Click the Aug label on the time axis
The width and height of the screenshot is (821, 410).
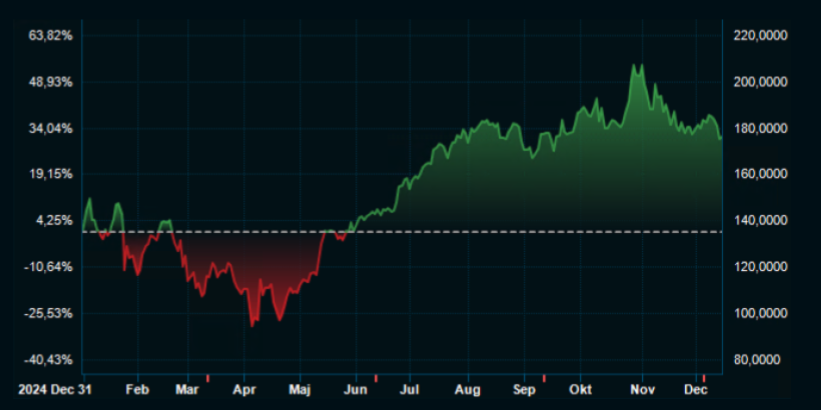pos(468,389)
